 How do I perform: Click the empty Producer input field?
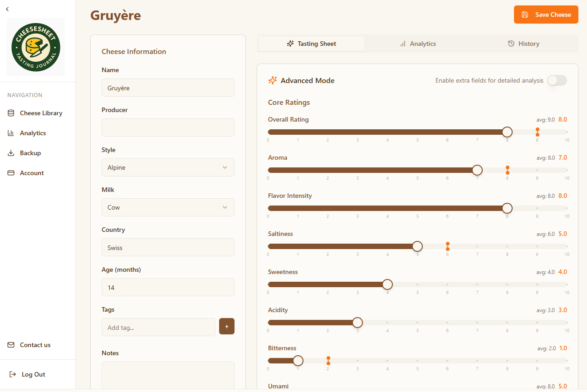[x=168, y=127]
